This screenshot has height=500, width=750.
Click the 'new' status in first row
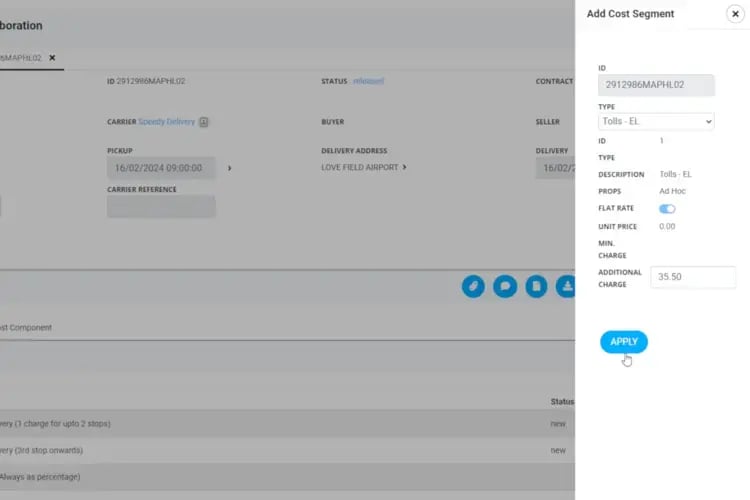pos(558,424)
